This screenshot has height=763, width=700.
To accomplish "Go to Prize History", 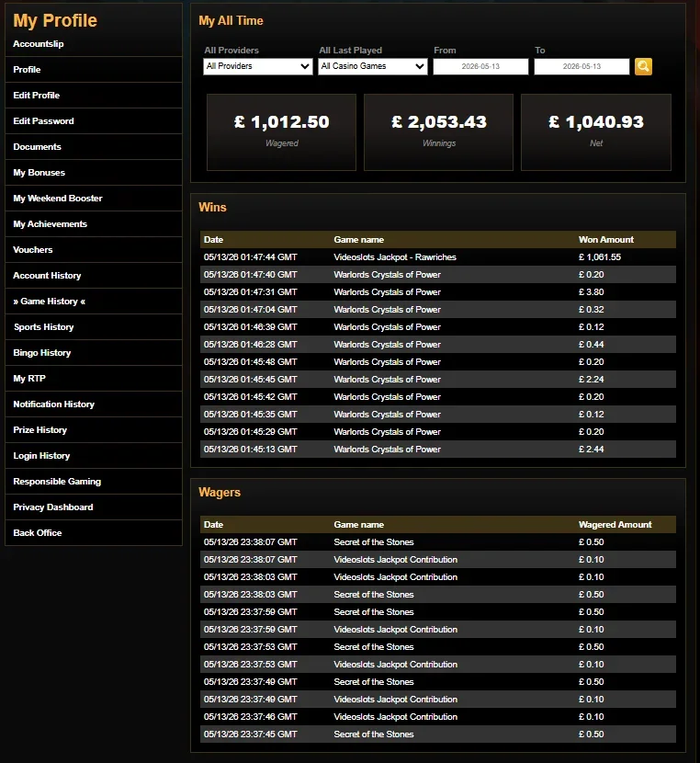I will pos(94,430).
